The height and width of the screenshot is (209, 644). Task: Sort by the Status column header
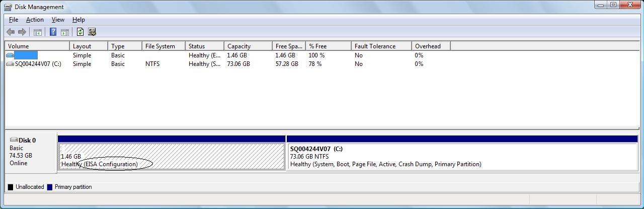pyautogui.click(x=205, y=46)
